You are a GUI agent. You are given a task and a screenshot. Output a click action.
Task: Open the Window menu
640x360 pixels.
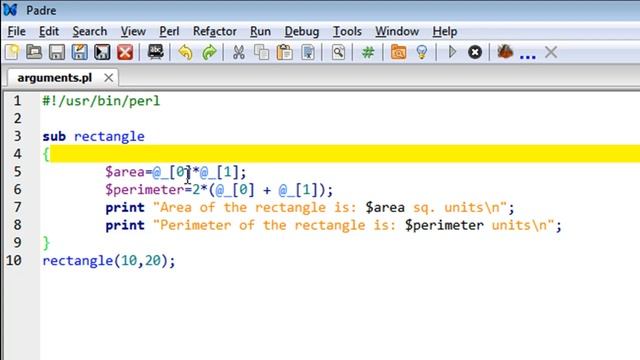[397, 31]
